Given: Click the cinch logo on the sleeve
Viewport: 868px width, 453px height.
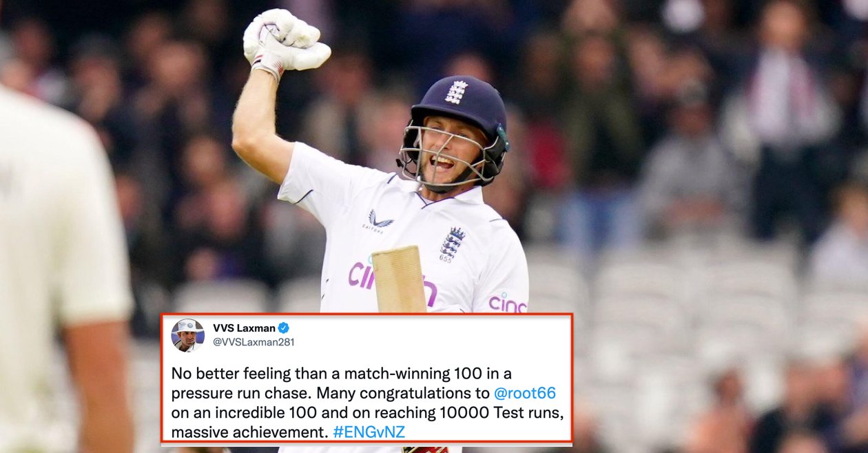Looking at the screenshot, I should click(508, 302).
